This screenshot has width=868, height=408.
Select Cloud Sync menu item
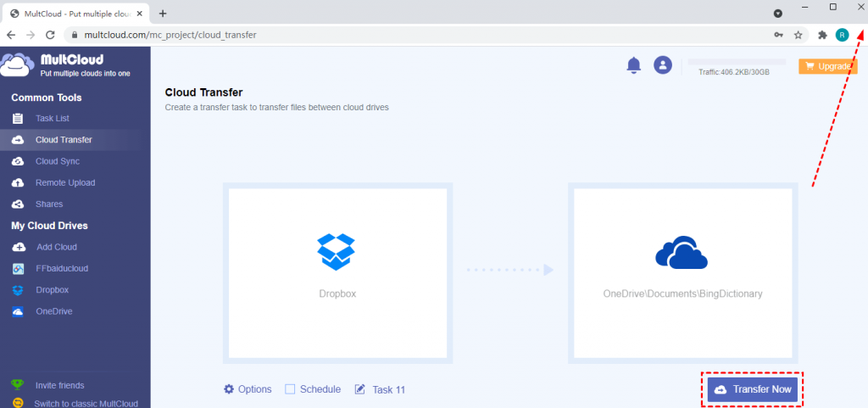point(58,161)
